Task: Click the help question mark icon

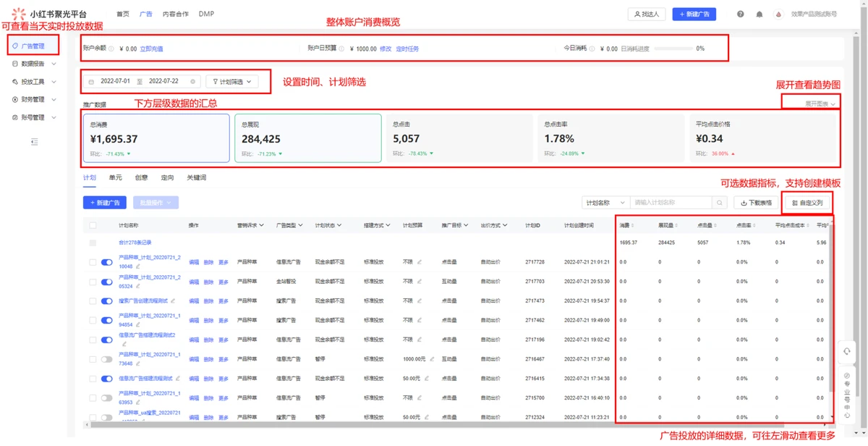Action: click(x=740, y=14)
